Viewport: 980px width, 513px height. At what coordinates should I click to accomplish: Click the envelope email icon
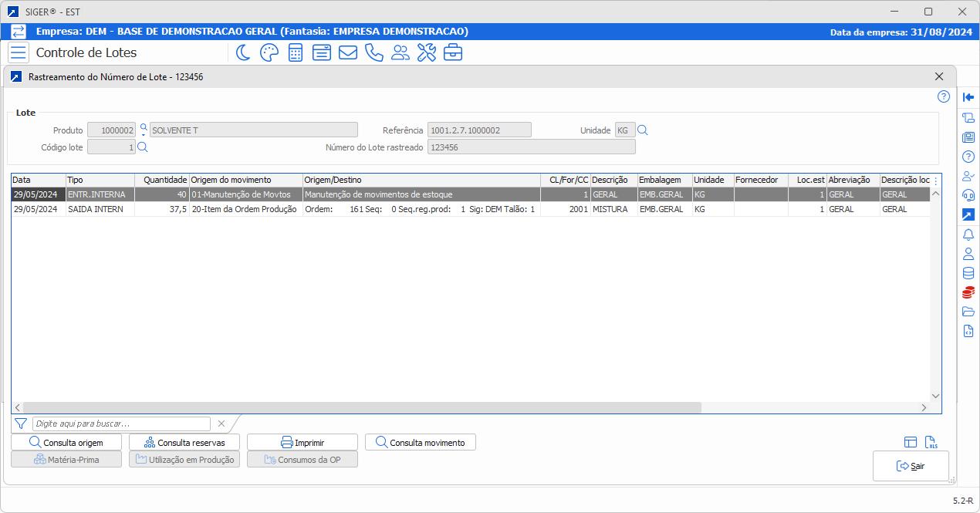[x=347, y=52]
